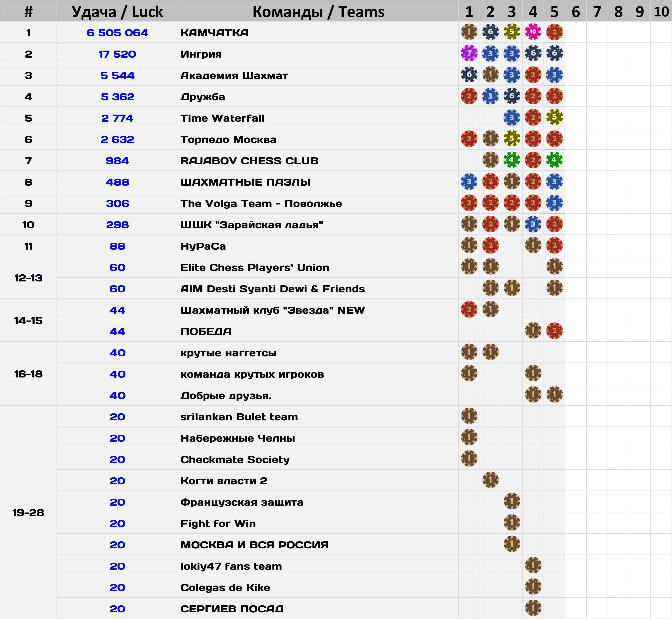Click blue 3 chip in Зарайская ладья row
This screenshot has height=619, width=672.
(x=533, y=224)
